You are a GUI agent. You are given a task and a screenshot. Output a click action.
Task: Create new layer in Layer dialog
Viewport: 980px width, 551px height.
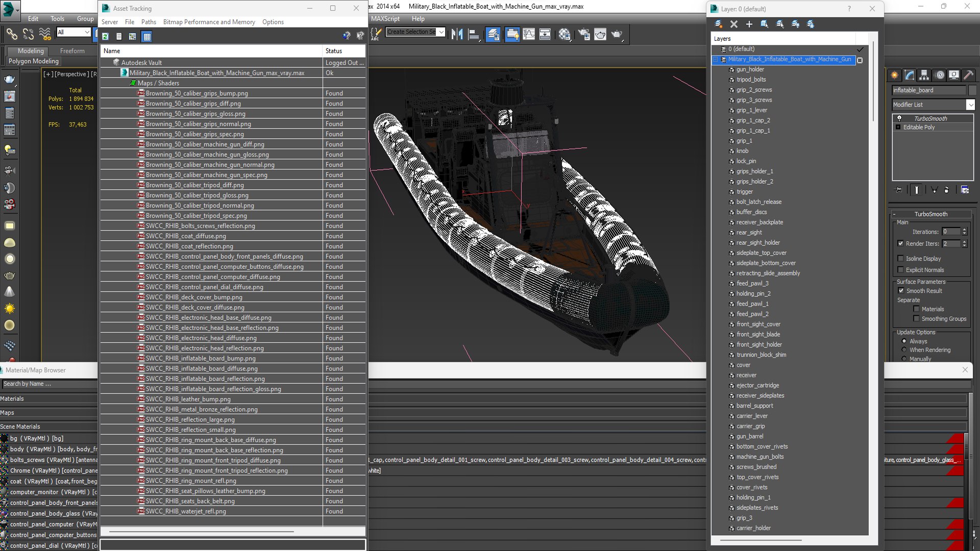click(719, 24)
